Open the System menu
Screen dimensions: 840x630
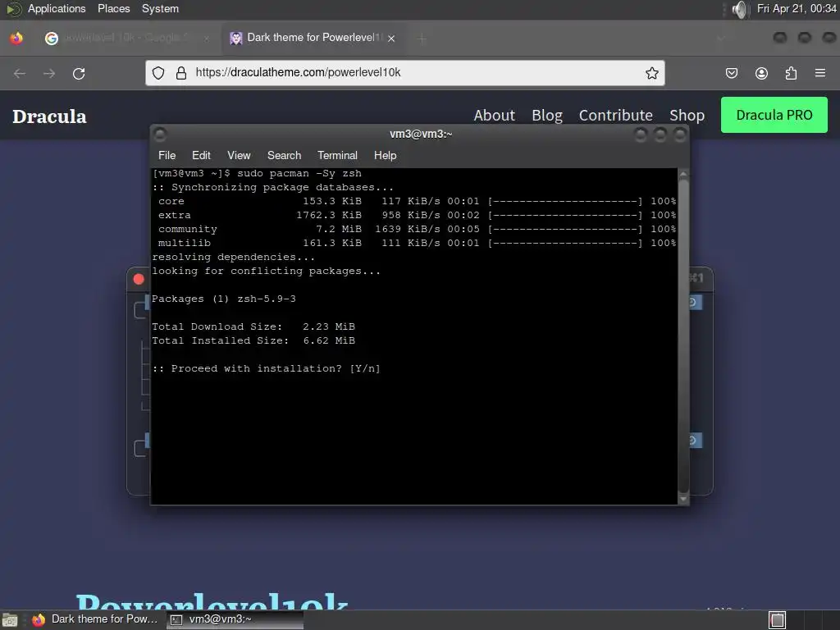(160, 8)
